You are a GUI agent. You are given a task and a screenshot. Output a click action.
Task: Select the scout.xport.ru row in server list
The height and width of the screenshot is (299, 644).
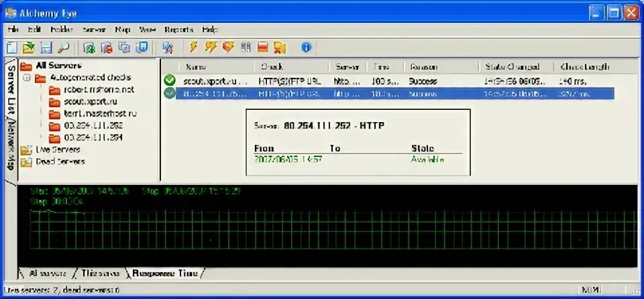[388, 81]
